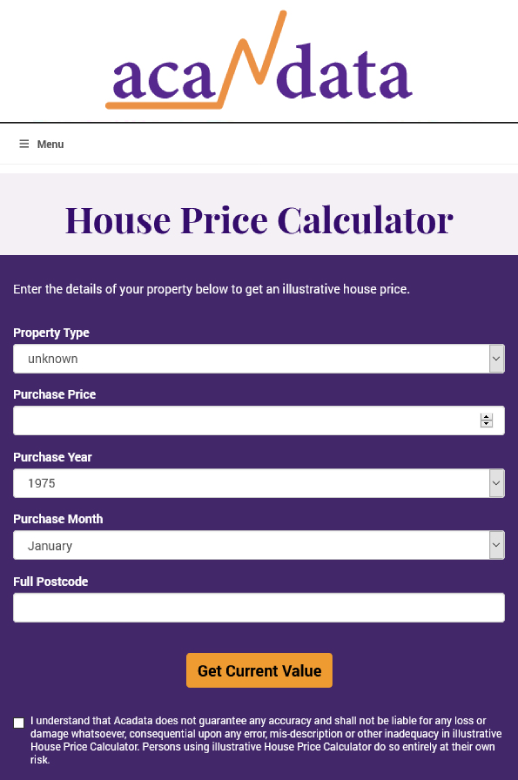Click the House Price Calculator heading
The width and height of the screenshot is (518, 780).
pyautogui.click(x=259, y=220)
